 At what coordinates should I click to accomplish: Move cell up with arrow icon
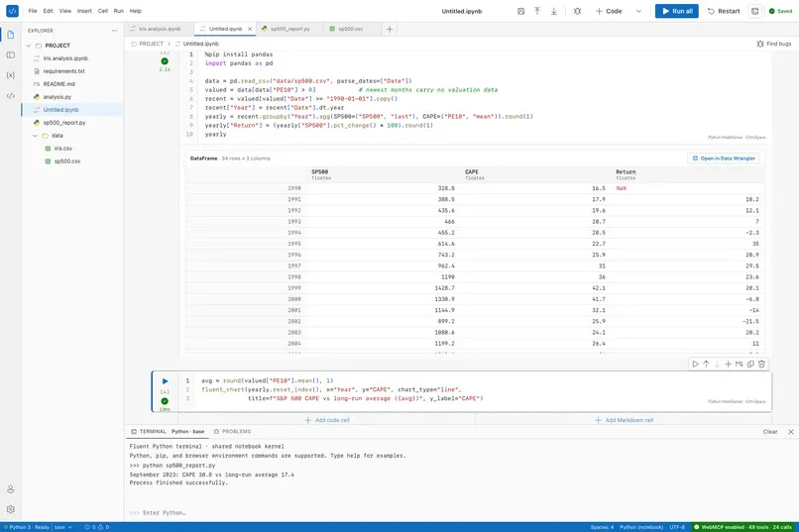[706, 364]
